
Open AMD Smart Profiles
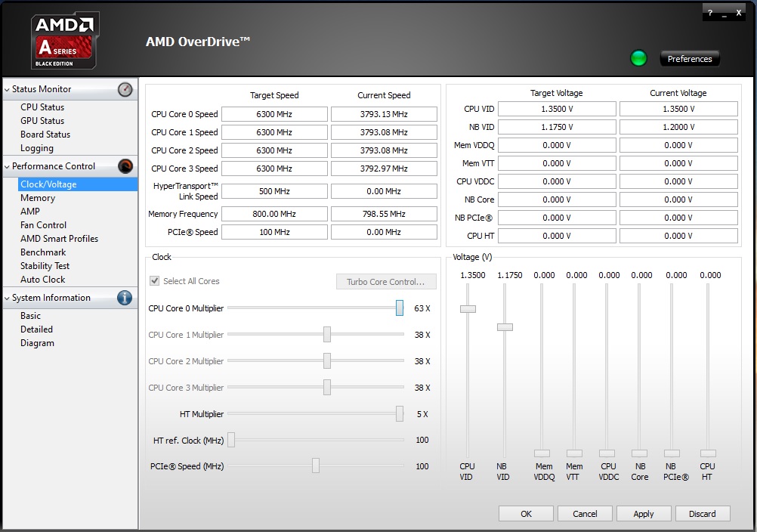59,239
